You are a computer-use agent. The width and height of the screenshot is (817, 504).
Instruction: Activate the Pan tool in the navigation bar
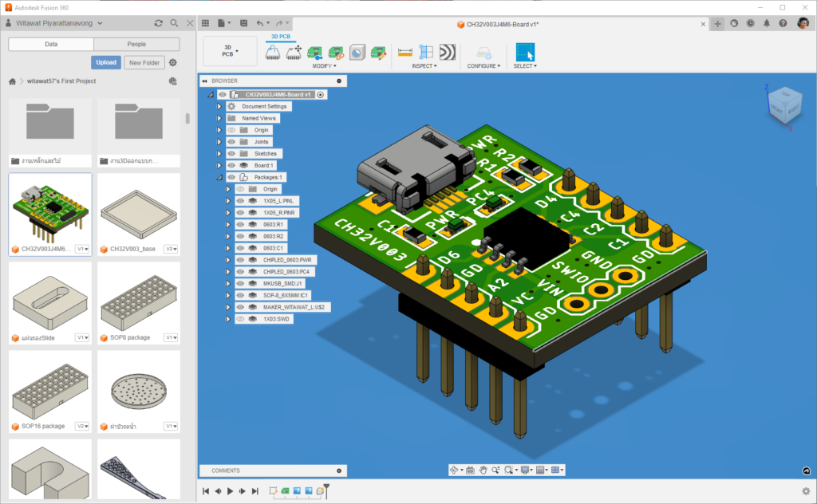[x=483, y=470]
